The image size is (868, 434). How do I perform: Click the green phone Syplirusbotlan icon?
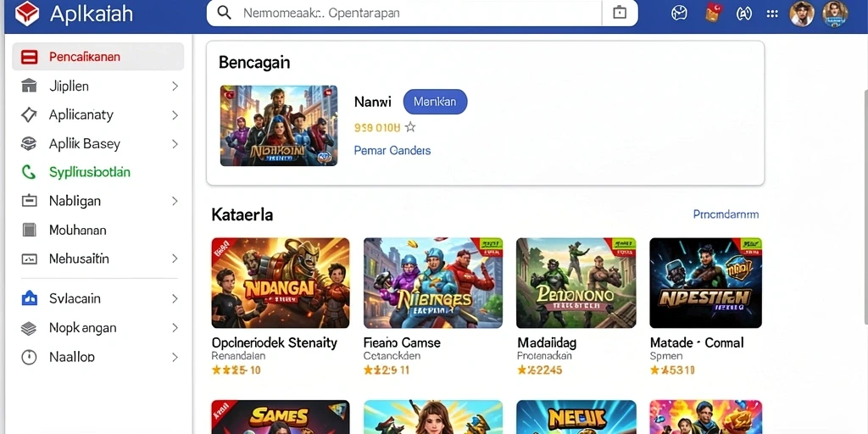click(28, 172)
